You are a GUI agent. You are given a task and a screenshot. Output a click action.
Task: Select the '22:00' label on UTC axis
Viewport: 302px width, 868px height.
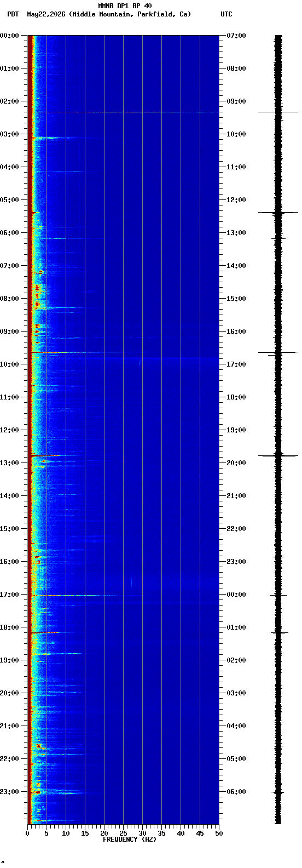coord(236,529)
